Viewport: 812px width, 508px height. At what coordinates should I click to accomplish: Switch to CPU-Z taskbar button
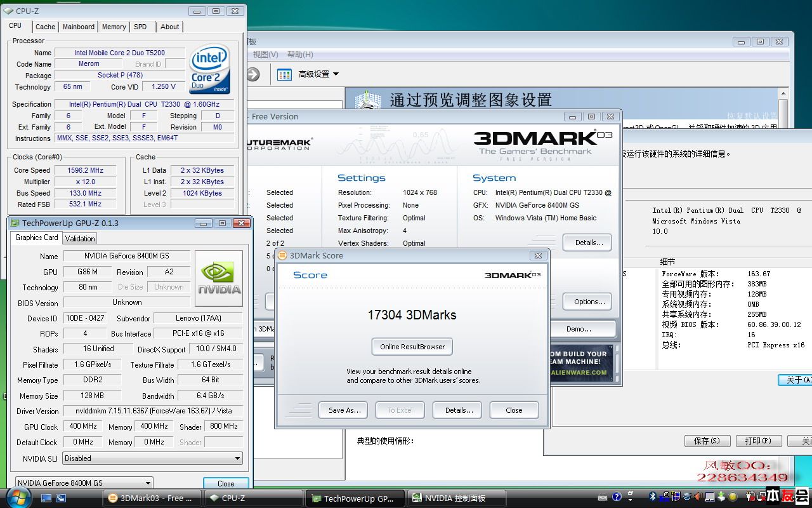pyautogui.click(x=254, y=498)
